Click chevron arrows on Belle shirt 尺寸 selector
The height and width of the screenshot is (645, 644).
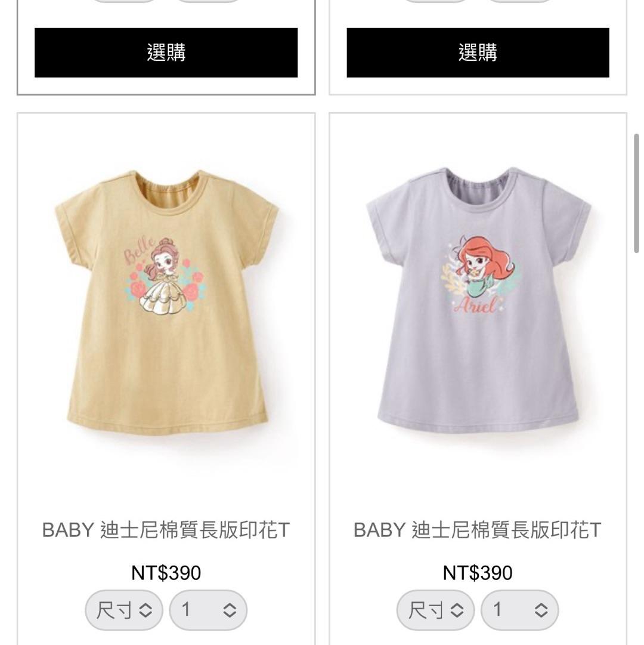point(146,610)
